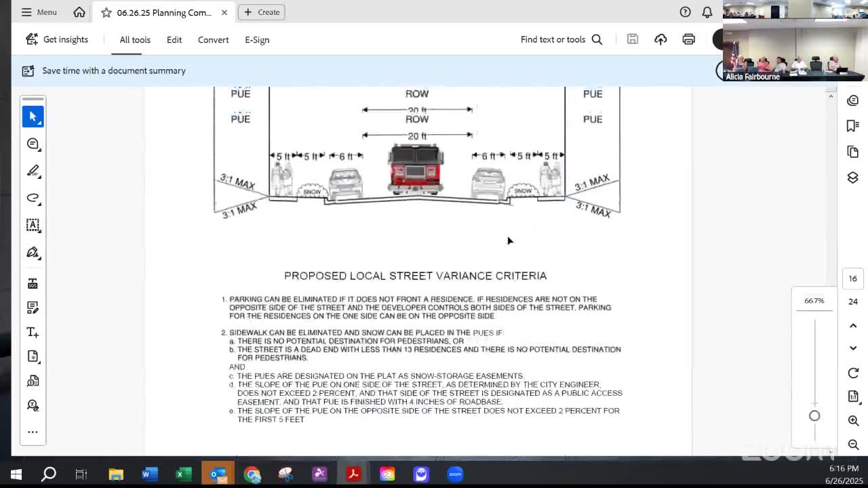868x488 pixels.
Task: Rotate the page view clockwise
Action: tap(853, 373)
